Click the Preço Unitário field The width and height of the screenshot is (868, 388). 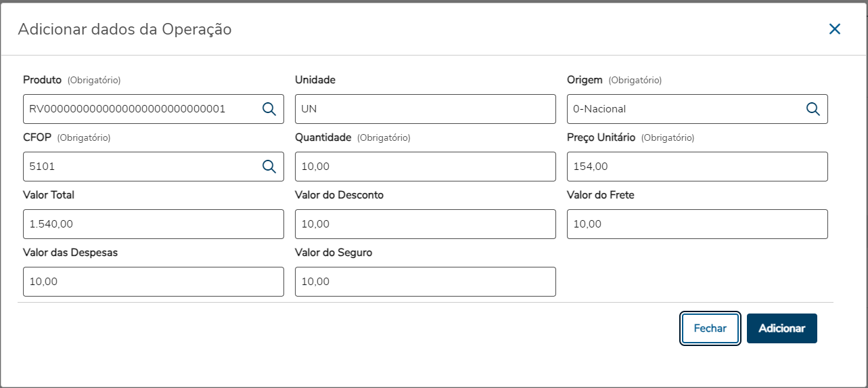(697, 167)
